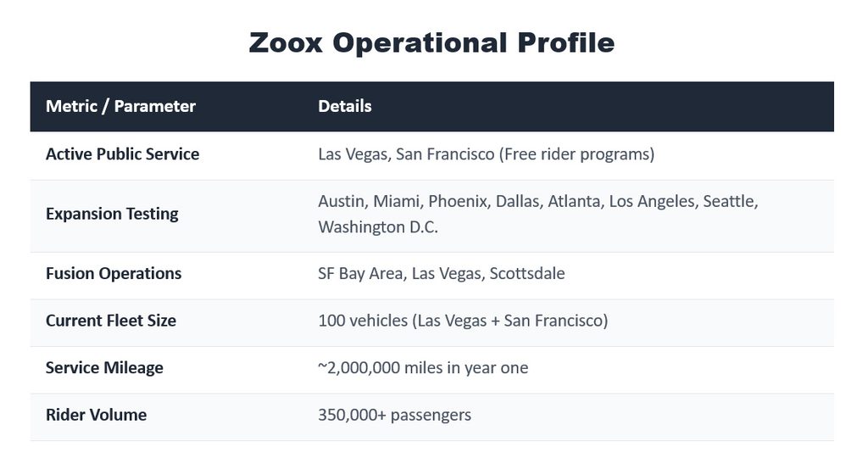868x458 pixels.
Task: Select the Rider Volume row label
Action: click(x=97, y=415)
